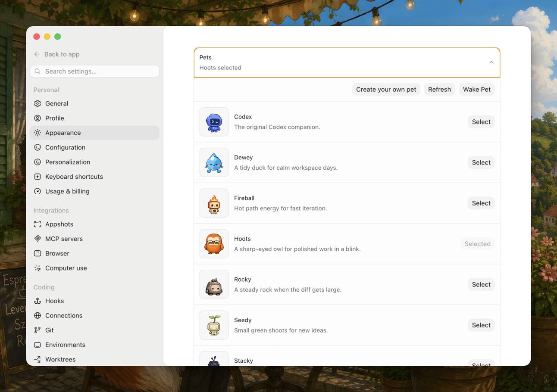Image resolution: width=557 pixels, height=392 pixels.
Task: Select the Seedy pet
Action: (x=481, y=325)
